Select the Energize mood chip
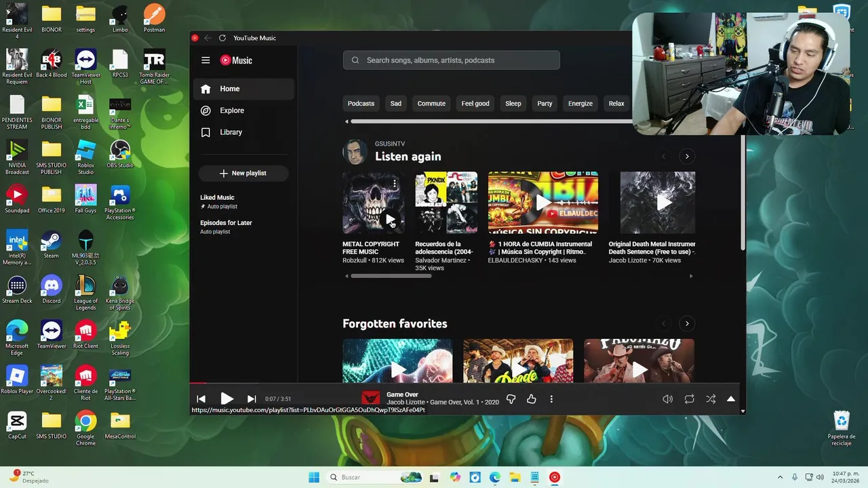 580,104
